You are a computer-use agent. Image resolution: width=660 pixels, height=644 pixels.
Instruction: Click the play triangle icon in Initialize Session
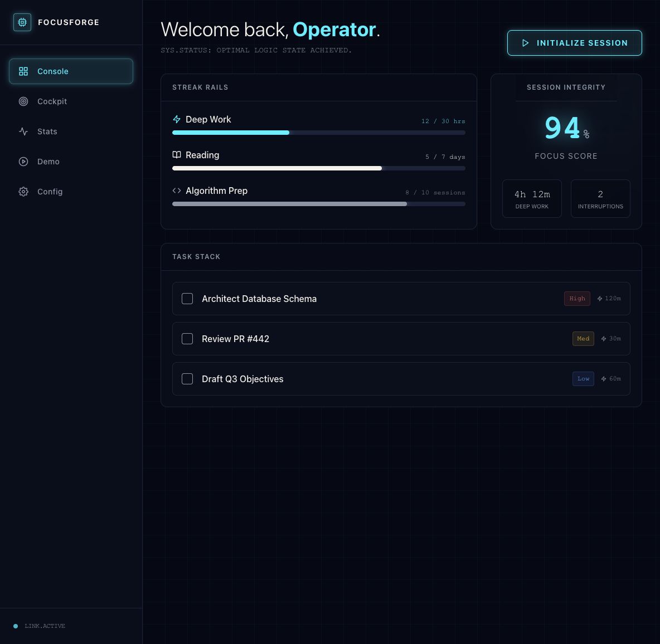525,43
